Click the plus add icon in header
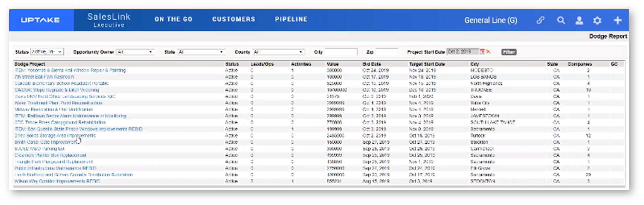Viewport: 644px width, 205px height. [x=618, y=20]
